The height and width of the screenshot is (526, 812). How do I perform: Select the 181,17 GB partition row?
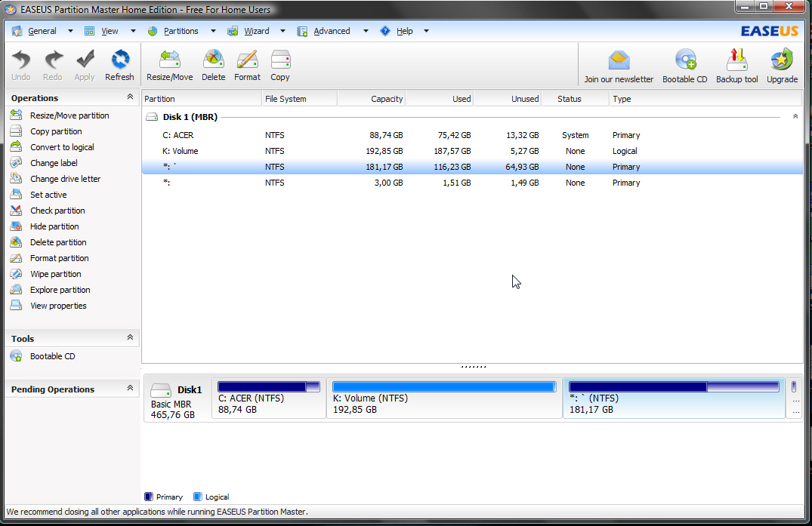pyautogui.click(x=472, y=167)
